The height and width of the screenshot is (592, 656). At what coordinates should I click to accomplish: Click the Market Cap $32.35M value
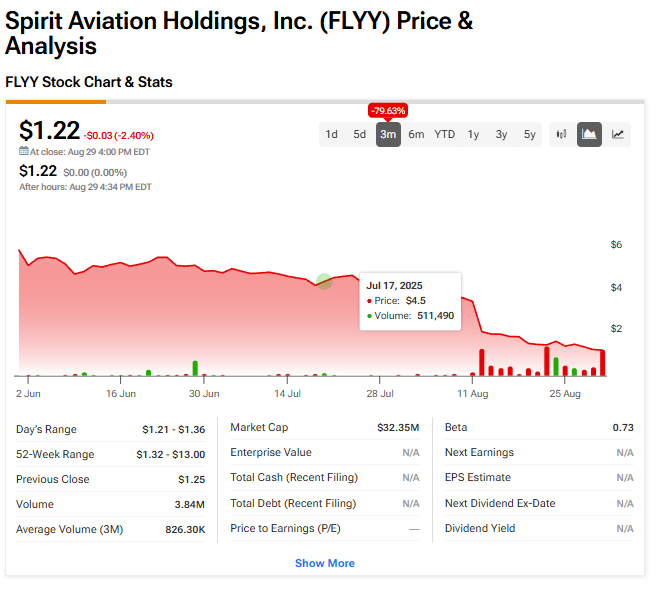(398, 427)
